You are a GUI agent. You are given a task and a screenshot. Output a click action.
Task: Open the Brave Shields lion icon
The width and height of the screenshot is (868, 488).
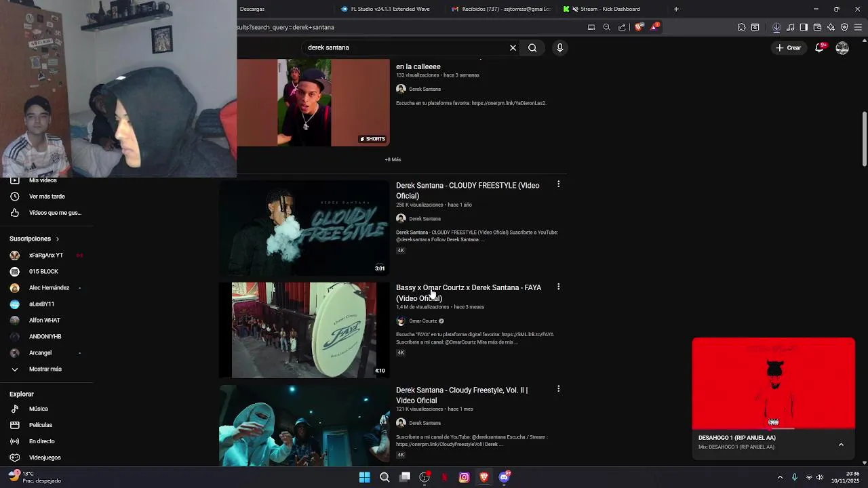click(x=638, y=27)
